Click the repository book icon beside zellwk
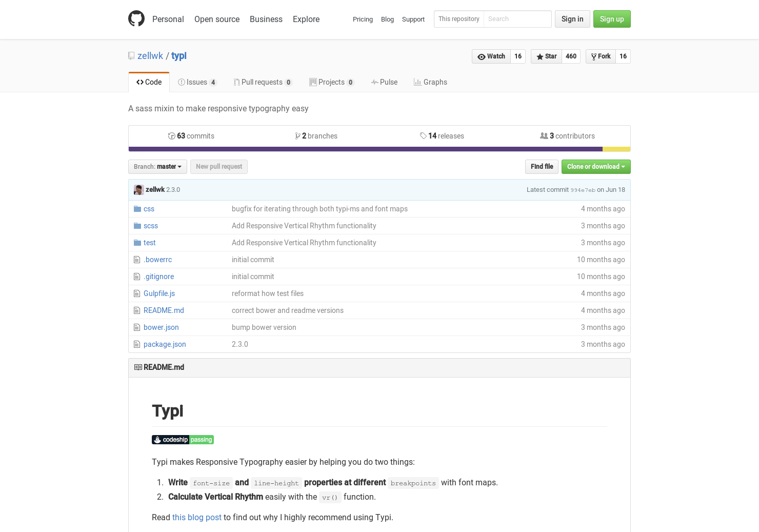The image size is (759, 532). (131, 56)
